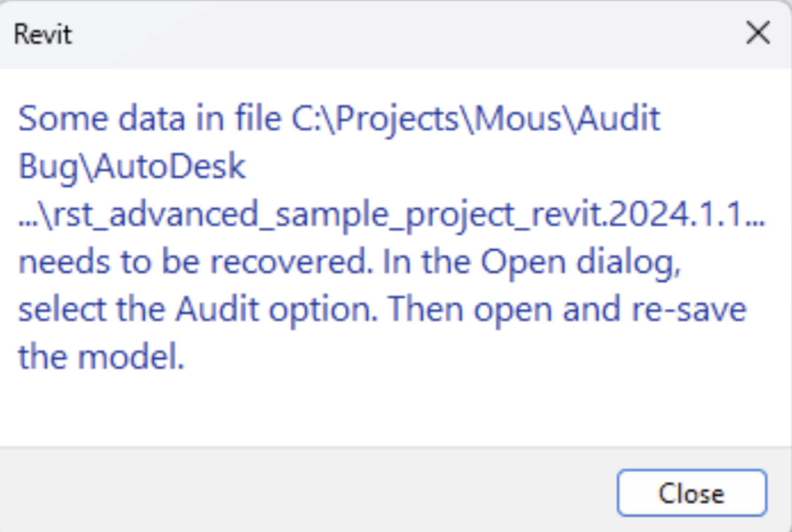Click the 'Then open and' text
The image size is (792, 532).
click(503, 310)
